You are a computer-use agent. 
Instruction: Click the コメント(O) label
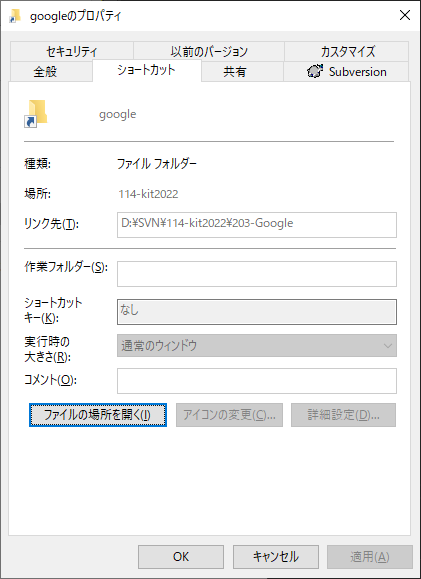click(50, 380)
